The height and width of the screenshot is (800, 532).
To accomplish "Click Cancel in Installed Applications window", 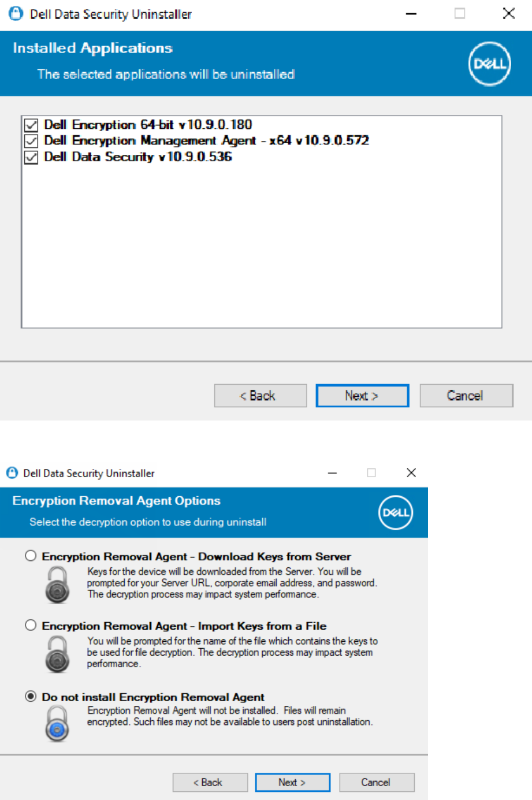I will click(466, 396).
